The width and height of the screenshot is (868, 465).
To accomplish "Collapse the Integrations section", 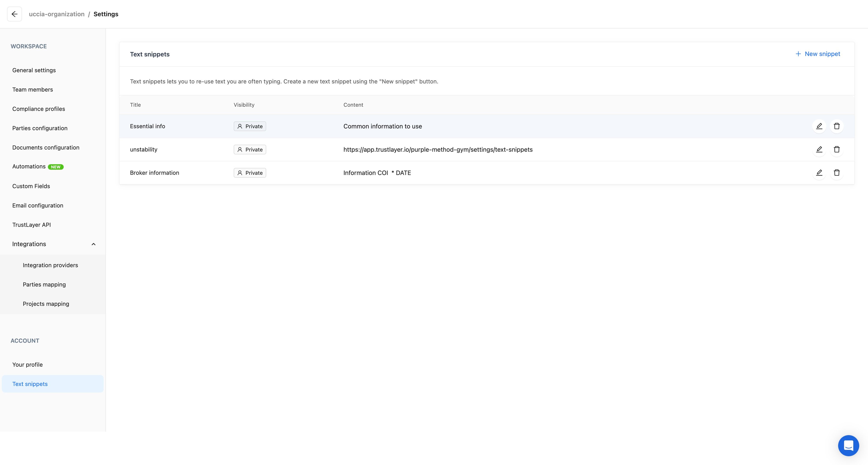I will [93, 244].
